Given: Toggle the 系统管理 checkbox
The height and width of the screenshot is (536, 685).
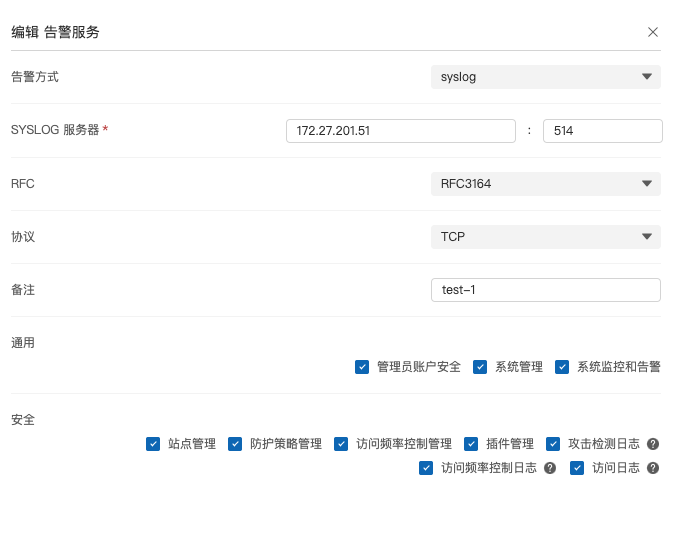Looking at the screenshot, I should click(x=480, y=367).
